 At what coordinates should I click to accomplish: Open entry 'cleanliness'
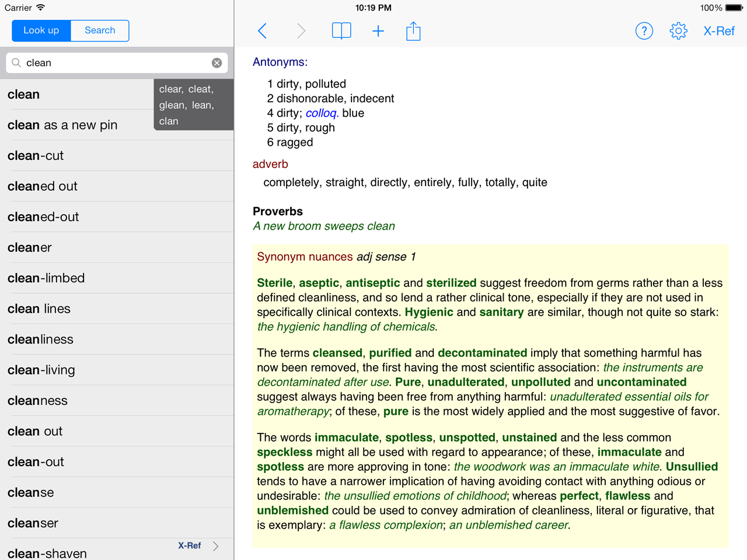[117, 339]
